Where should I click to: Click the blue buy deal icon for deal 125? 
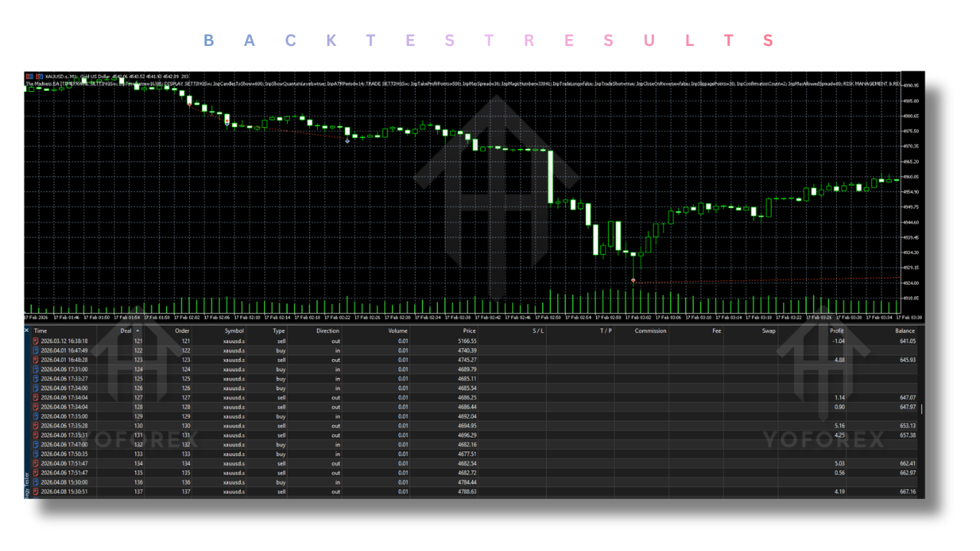pos(35,379)
